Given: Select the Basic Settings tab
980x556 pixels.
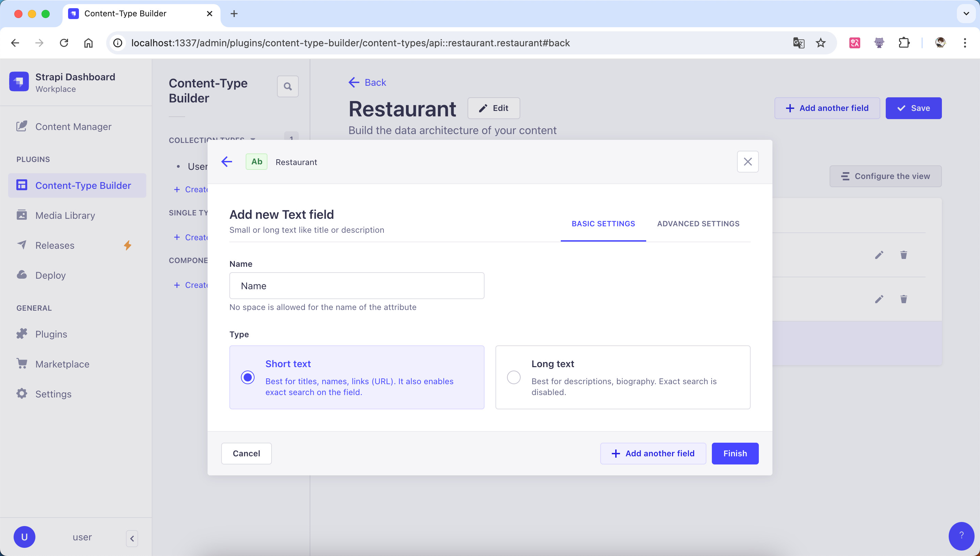Looking at the screenshot, I should (603, 224).
